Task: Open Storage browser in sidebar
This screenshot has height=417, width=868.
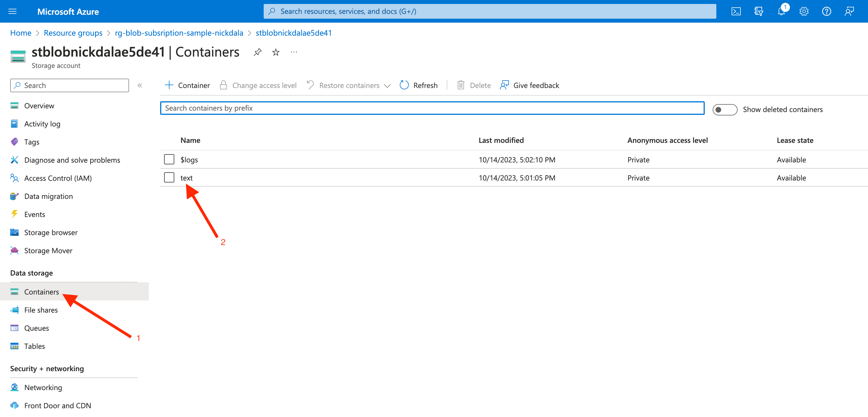Action: [x=51, y=233]
